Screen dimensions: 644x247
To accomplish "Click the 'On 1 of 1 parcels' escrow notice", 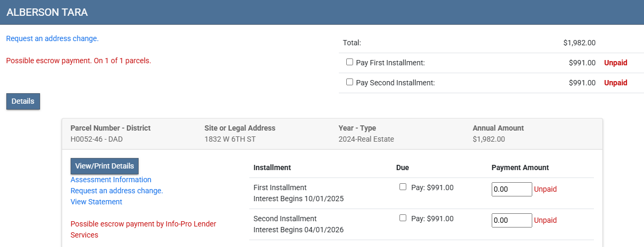I will [x=79, y=61].
